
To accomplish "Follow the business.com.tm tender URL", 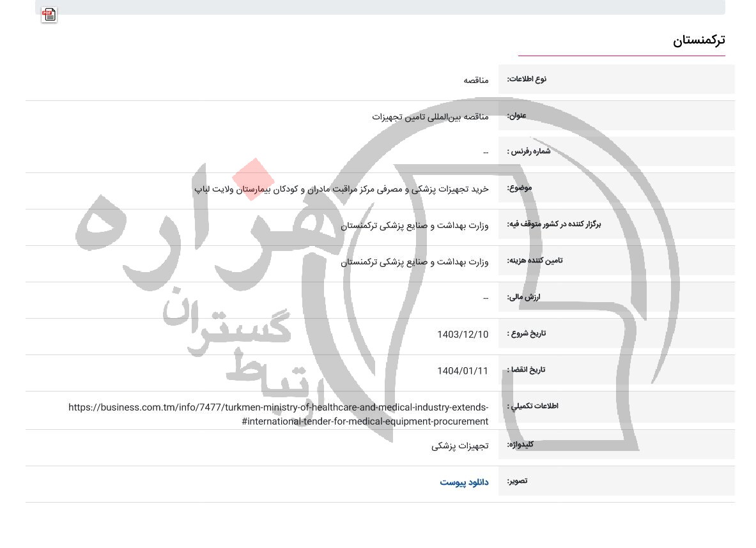I will (279, 414).
